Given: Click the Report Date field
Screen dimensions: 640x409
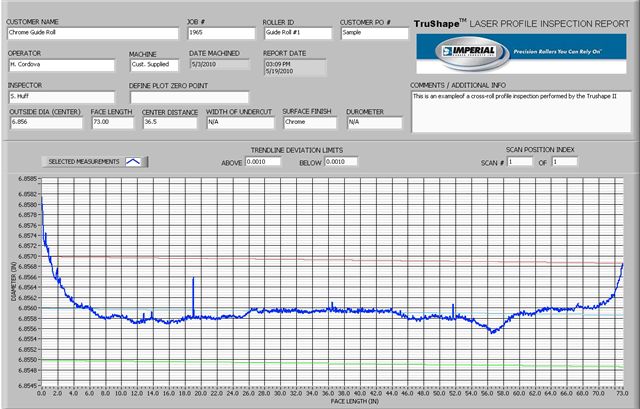Looking at the screenshot, I should coord(295,68).
